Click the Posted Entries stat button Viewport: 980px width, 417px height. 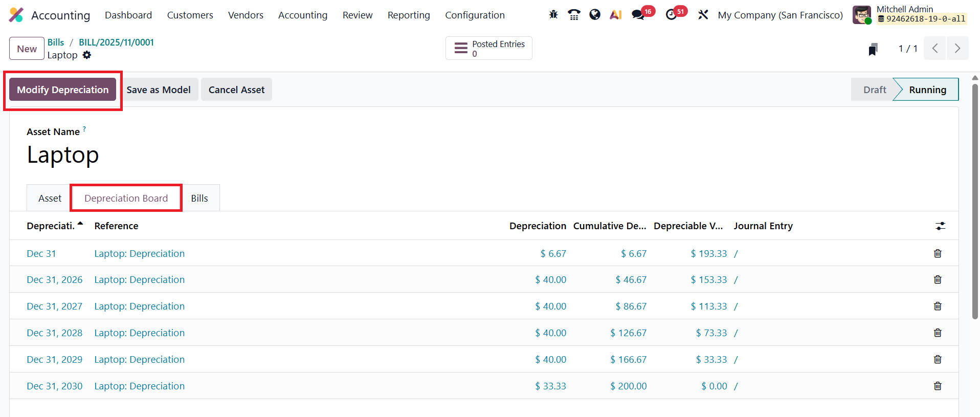pos(488,49)
